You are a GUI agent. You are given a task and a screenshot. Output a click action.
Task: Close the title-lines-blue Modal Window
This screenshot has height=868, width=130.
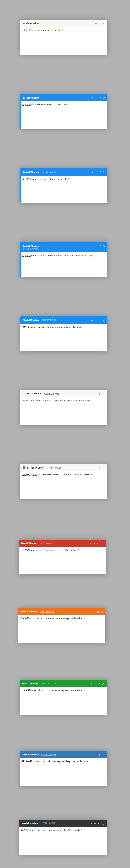pos(104,394)
